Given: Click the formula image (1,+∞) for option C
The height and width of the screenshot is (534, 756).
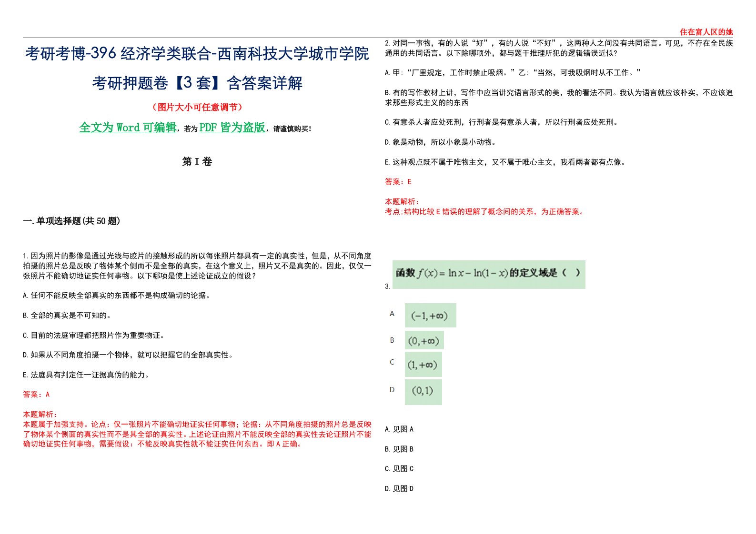Looking at the screenshot, I should point(423,365).
